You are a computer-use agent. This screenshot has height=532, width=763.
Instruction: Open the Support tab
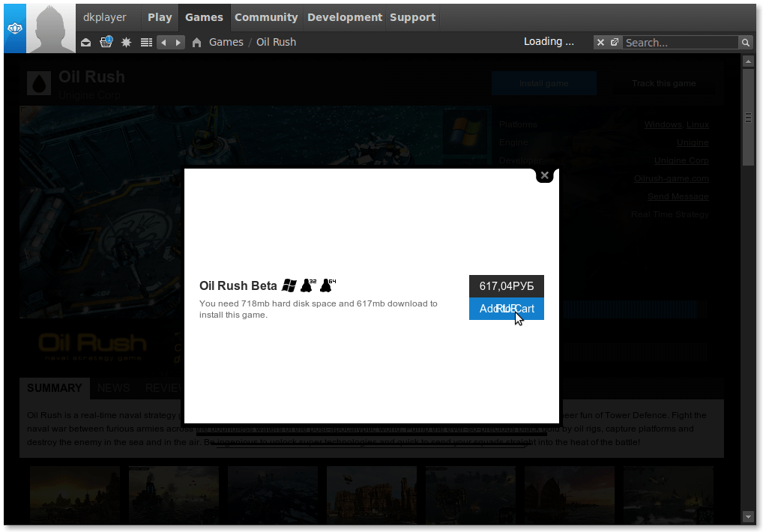[413, 17]
